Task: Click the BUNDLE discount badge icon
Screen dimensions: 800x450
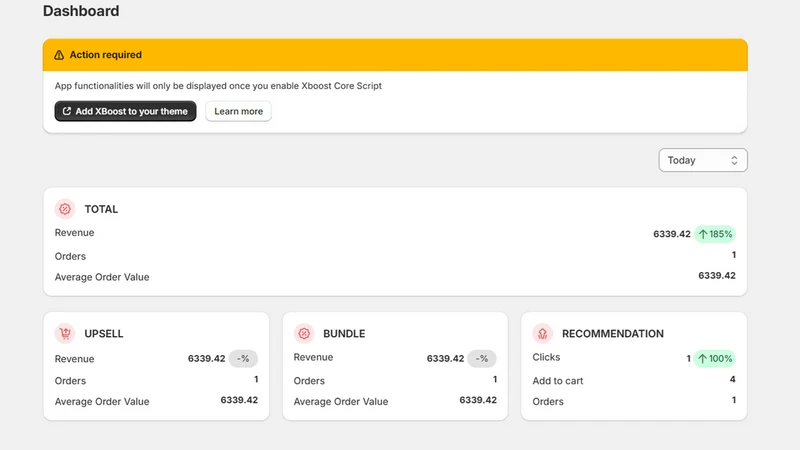Action: (x=304, y=333)
